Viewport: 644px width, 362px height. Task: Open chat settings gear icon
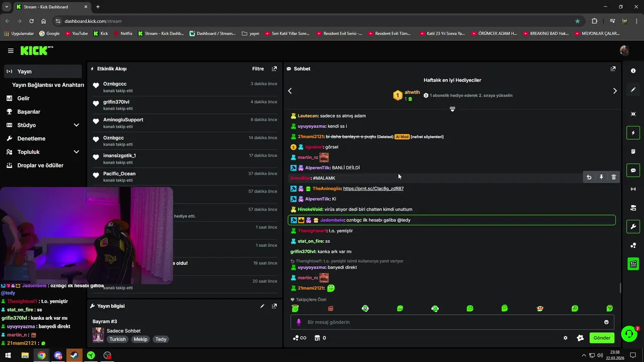coord(566,338)
